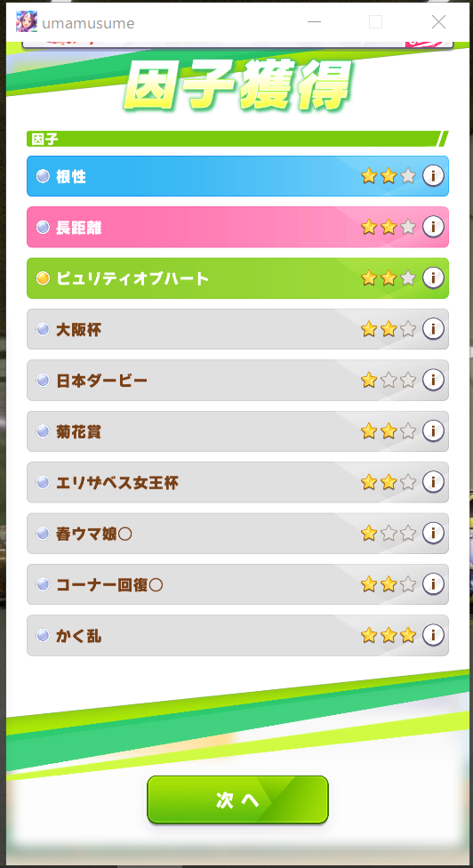Open info icon for 大阪杯 row
The width and height of the screenshot is (473, 868).
[433, 329]
